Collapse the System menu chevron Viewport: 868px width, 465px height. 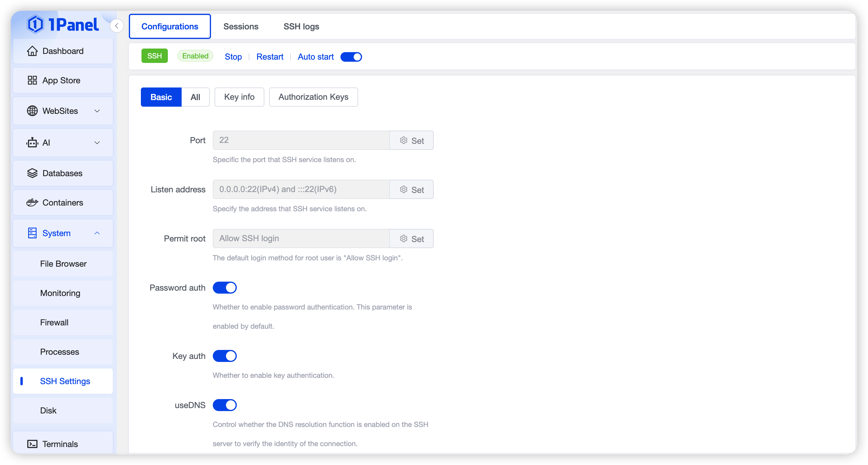click(x=97, y=233)
